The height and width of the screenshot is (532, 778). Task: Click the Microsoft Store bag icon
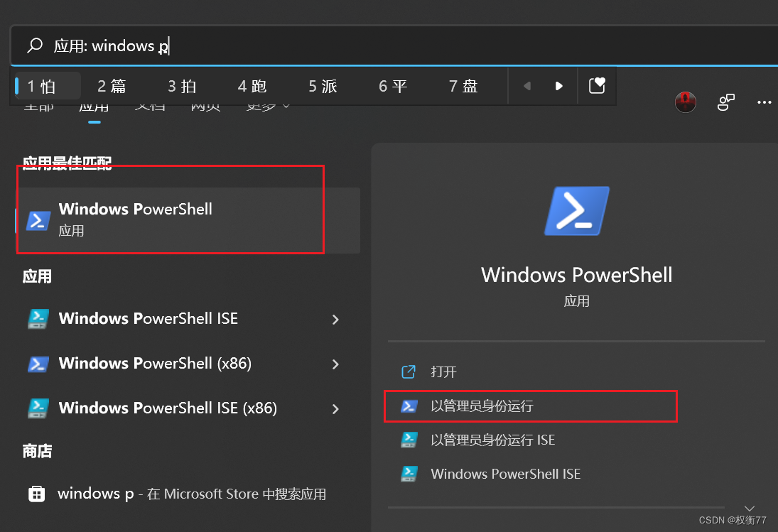click(x=37, y=494)
